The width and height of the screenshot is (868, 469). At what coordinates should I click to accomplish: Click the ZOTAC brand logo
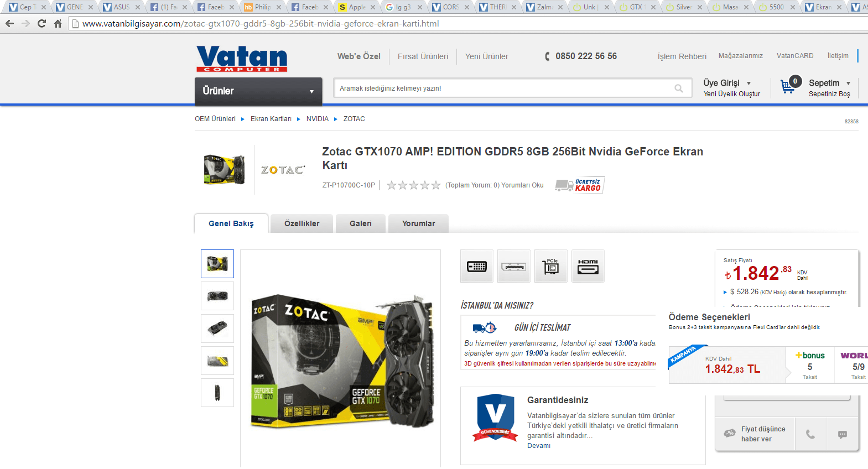pyautogui.click(x=283, y=170)
